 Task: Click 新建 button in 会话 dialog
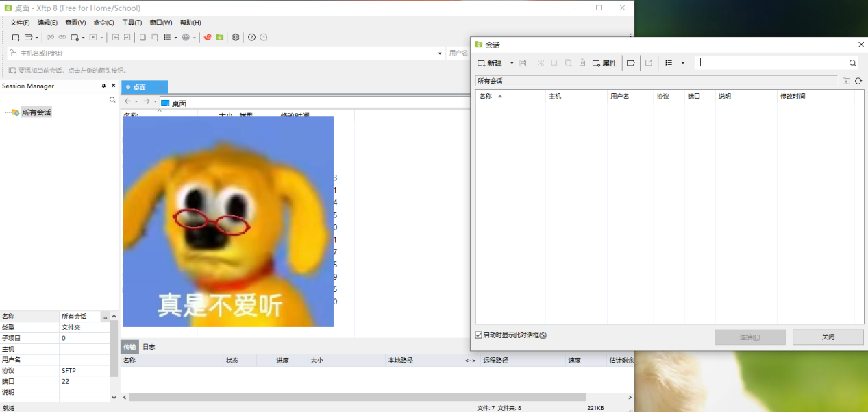(491, 63)
